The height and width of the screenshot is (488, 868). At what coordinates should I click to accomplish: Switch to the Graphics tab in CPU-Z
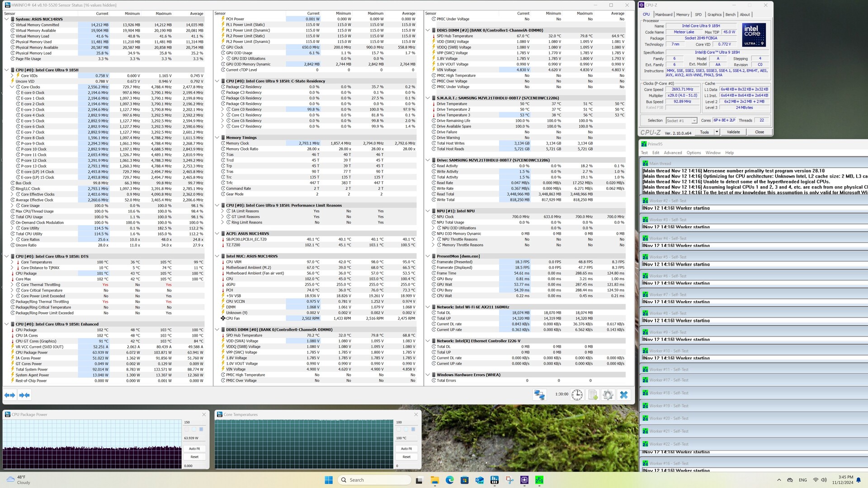click(x=714, y=14)
